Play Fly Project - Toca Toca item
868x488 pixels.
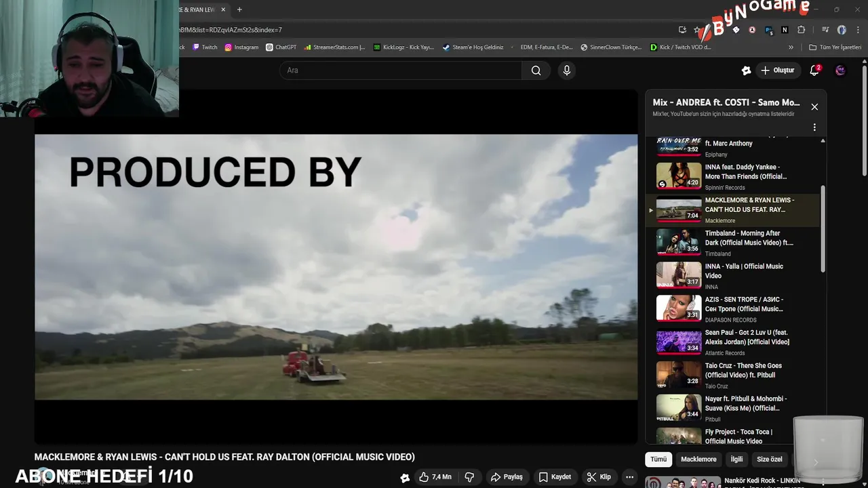click(732, 436)
